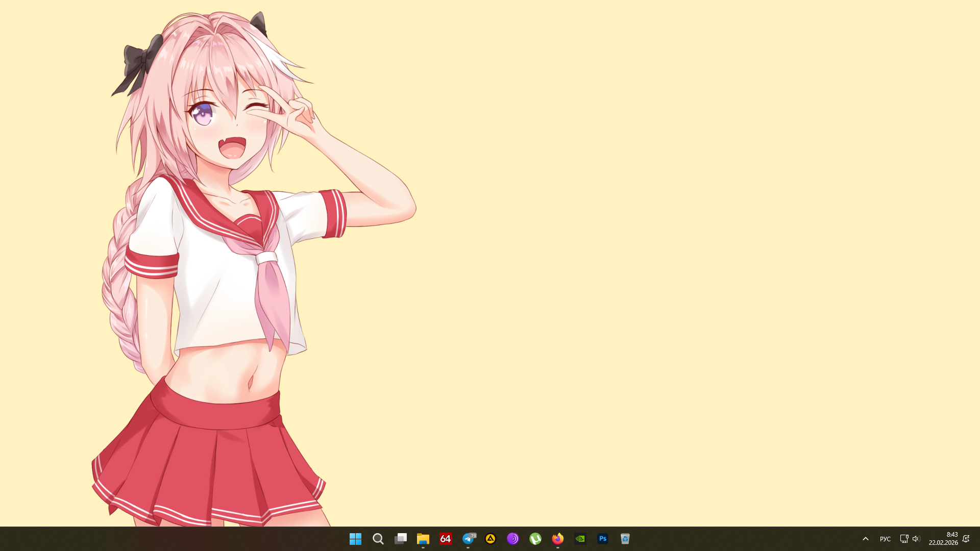Open the do-not-disturb notification bell
This screenshot has width=980, height=551.
[x=966, y=539]
